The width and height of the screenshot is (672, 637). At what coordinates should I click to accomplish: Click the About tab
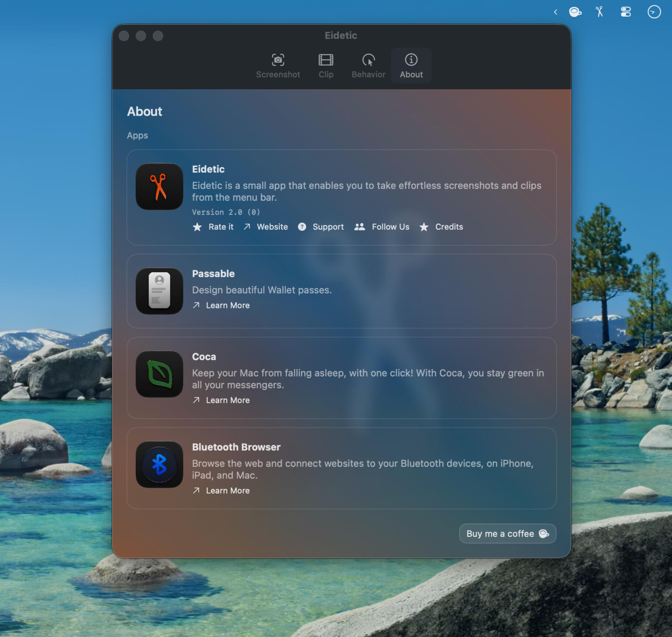click(x=411, y=66)
